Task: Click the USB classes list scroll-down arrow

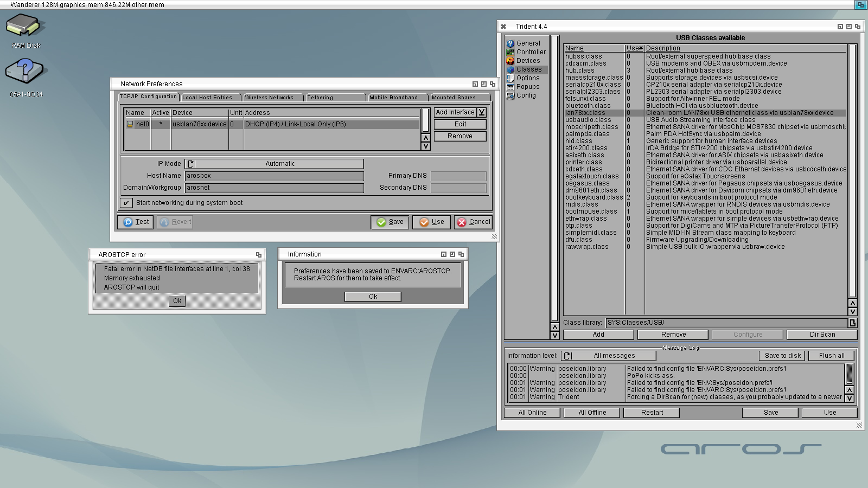Action: 853,311
